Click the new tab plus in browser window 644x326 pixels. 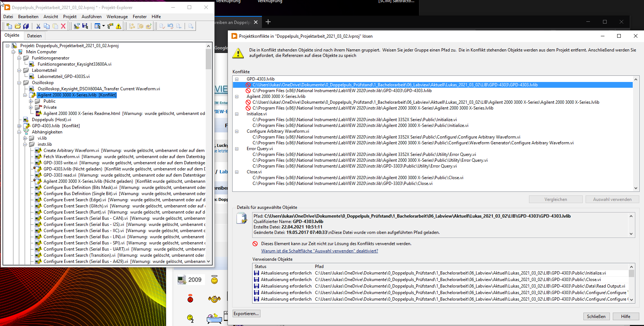268,22
